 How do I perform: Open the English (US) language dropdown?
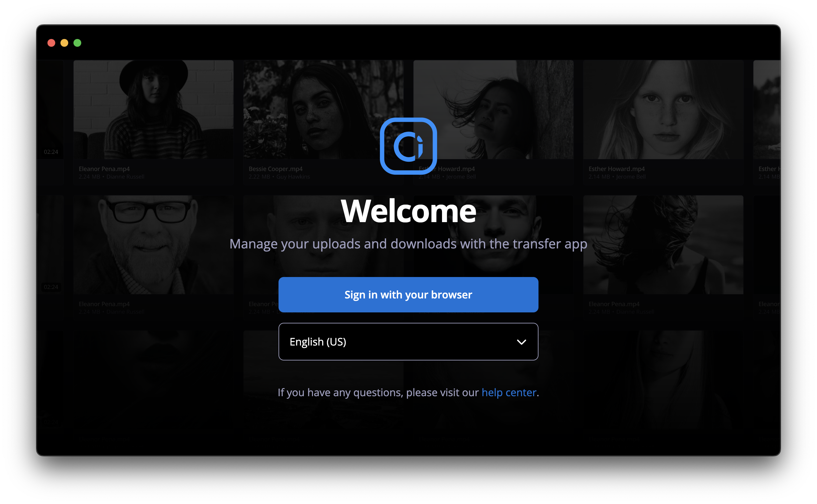(x=408, y=342)
